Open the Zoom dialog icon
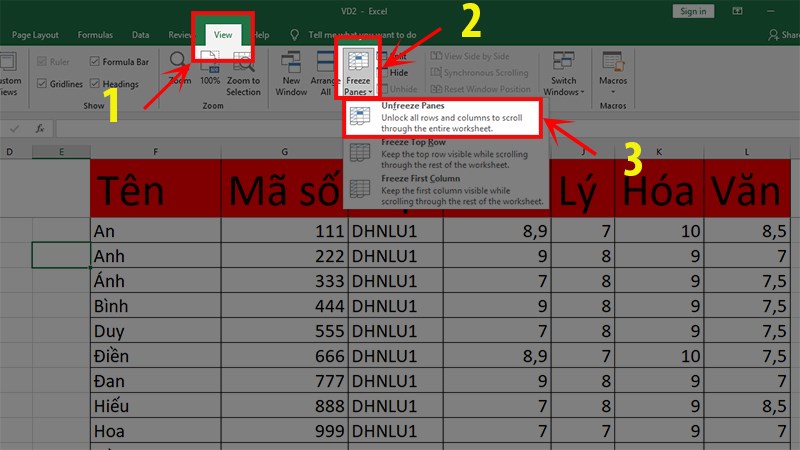 click(178, 61)
